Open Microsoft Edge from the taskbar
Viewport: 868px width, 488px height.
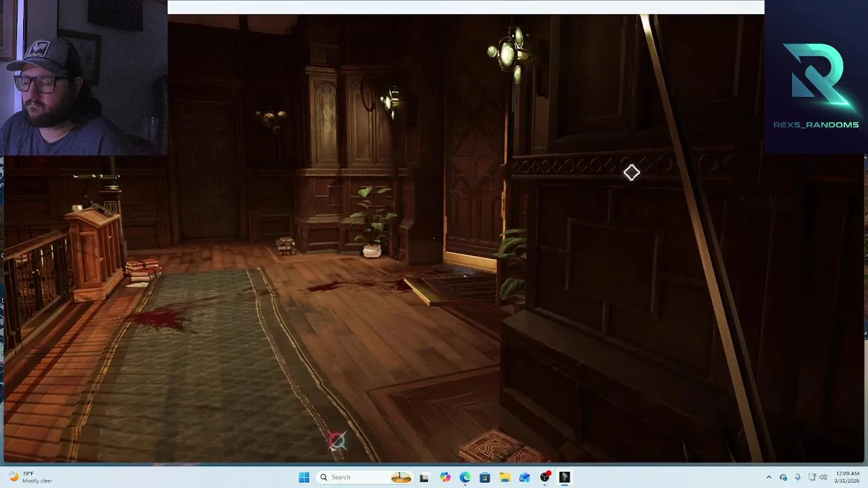click(x=465, y=477)
